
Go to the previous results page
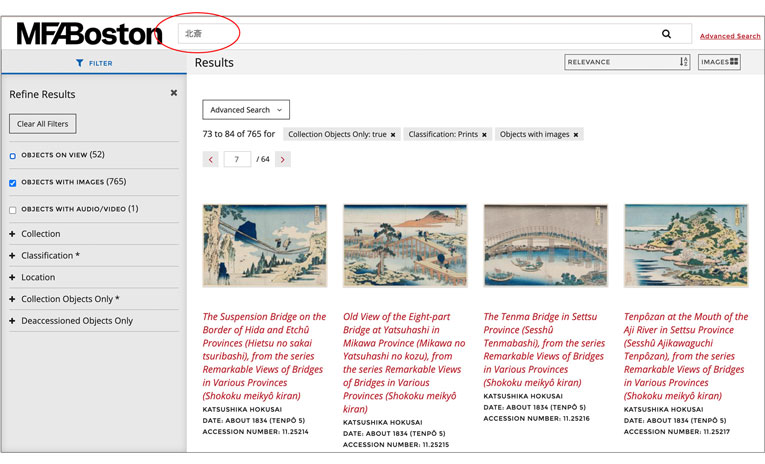click(210, 159)
